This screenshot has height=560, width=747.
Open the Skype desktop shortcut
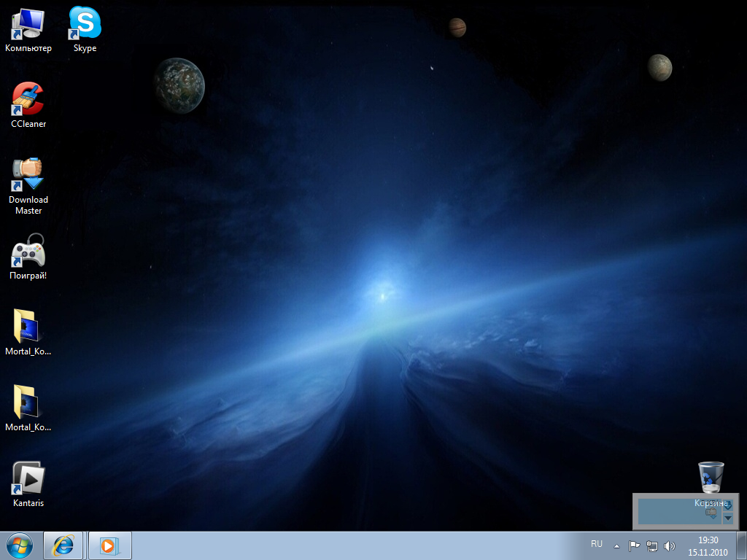pos(85,24)
